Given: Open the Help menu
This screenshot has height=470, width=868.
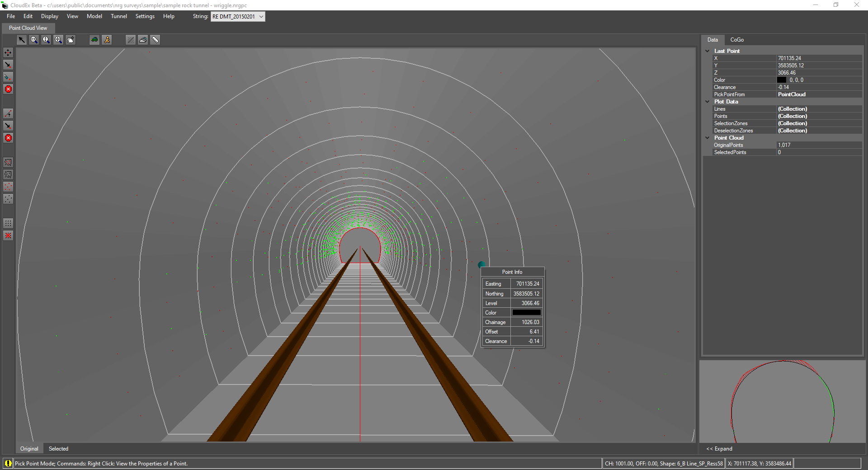Looking at the screenshot, I should click(x=169, y=16).
